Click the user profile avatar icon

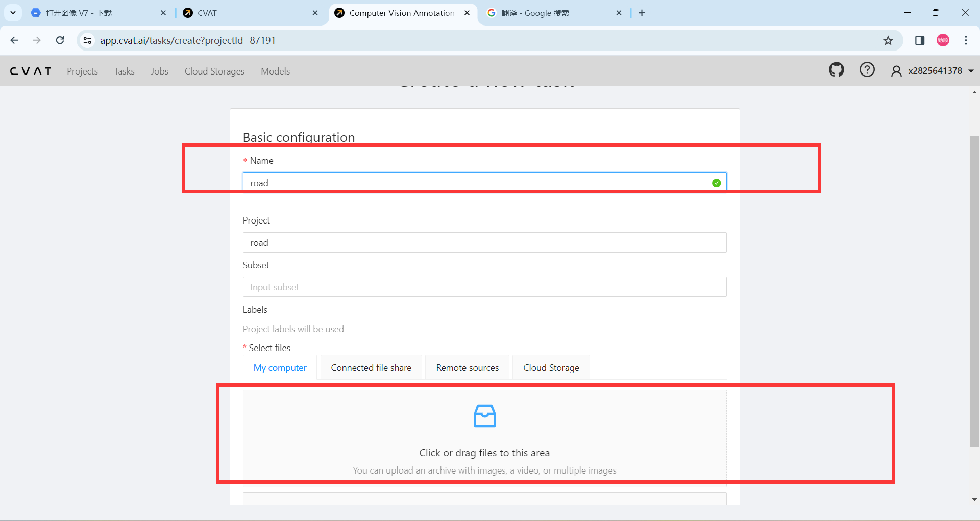point(896,71)
